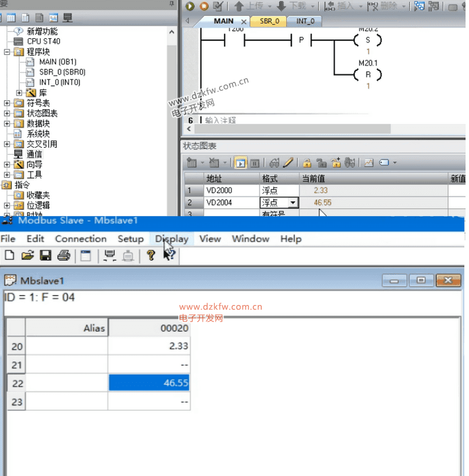Screen dimensions: 469x476
Task: Switch to the SBR_0 tab
Action: (269, 21)
